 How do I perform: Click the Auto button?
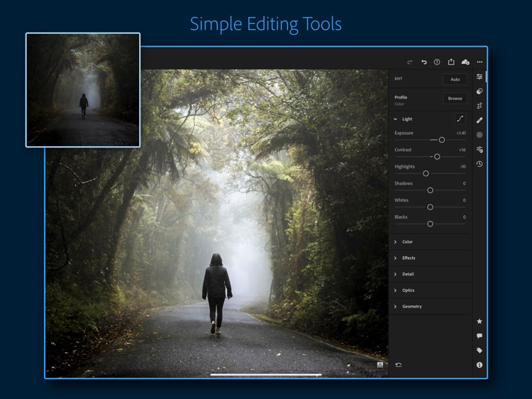point(455,79)
